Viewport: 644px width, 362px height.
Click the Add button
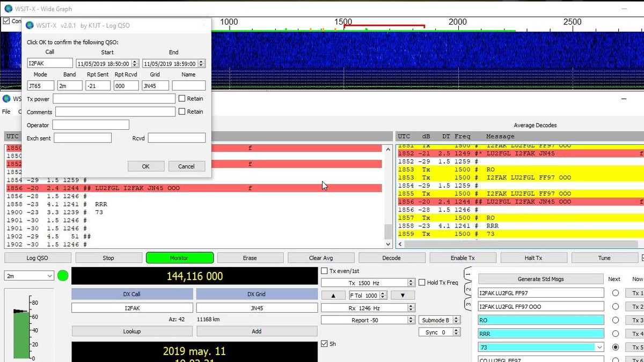[257, 331]
